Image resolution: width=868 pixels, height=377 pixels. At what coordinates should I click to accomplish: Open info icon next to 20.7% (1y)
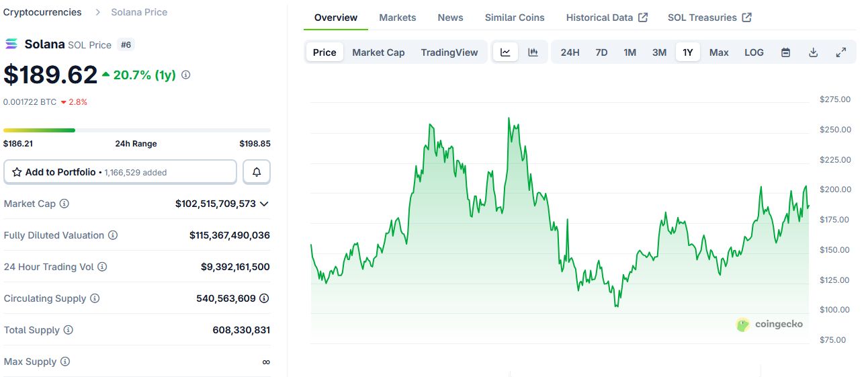coord(186,75)
